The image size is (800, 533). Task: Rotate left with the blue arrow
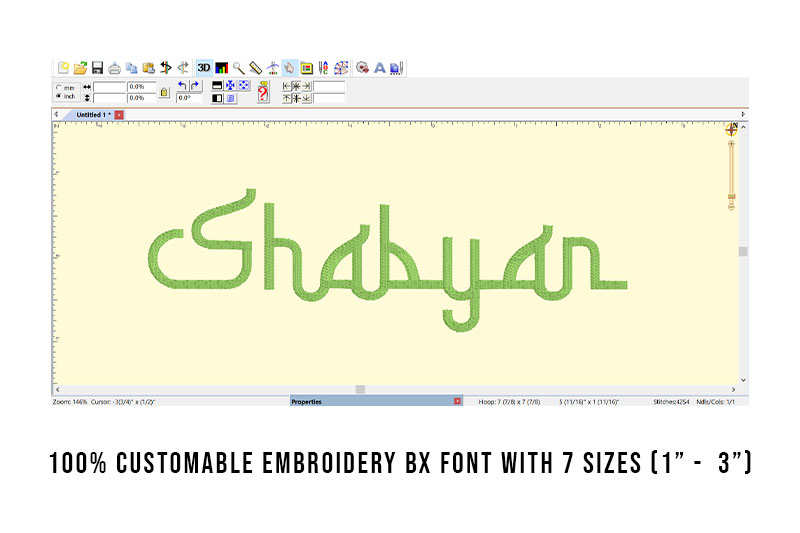click(x=183, y=86)
